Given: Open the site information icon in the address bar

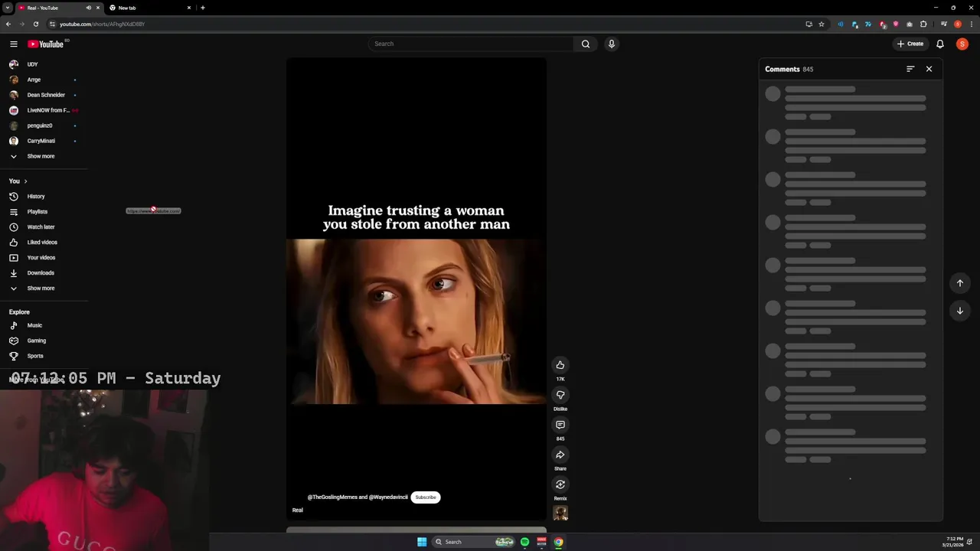Looking at the screenshot, I should click(52, 24).
